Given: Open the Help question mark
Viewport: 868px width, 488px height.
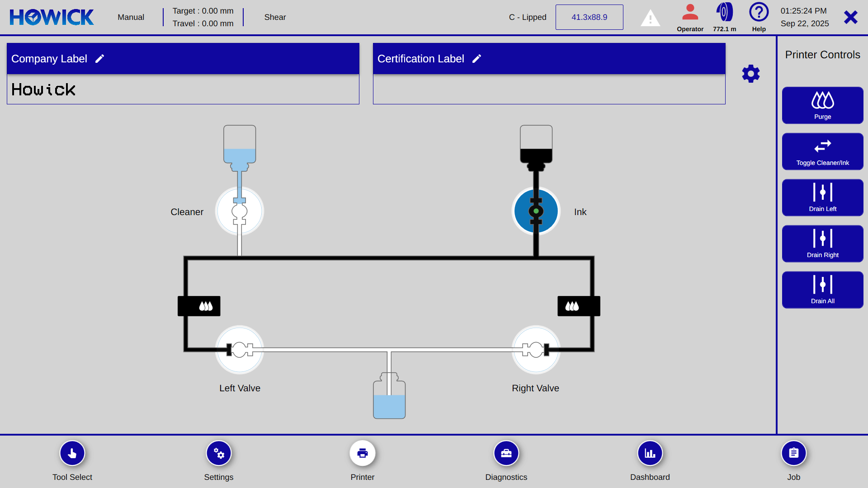Looking at the screenshot, I should click(x=759, y=13).
